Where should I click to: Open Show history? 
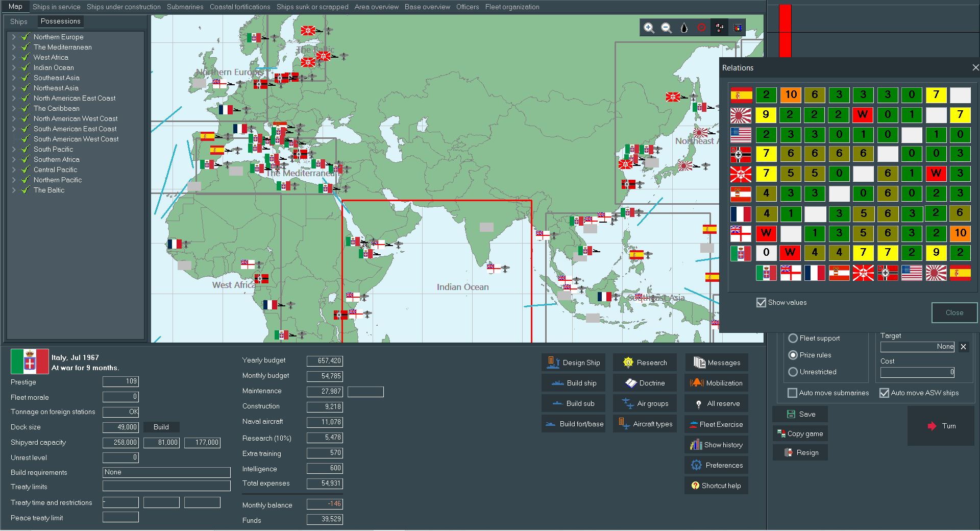716,445
